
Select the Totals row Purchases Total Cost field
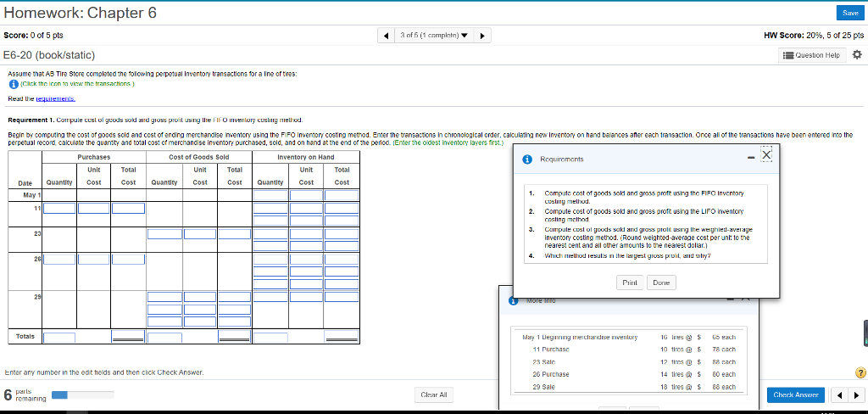coord(128,336)
